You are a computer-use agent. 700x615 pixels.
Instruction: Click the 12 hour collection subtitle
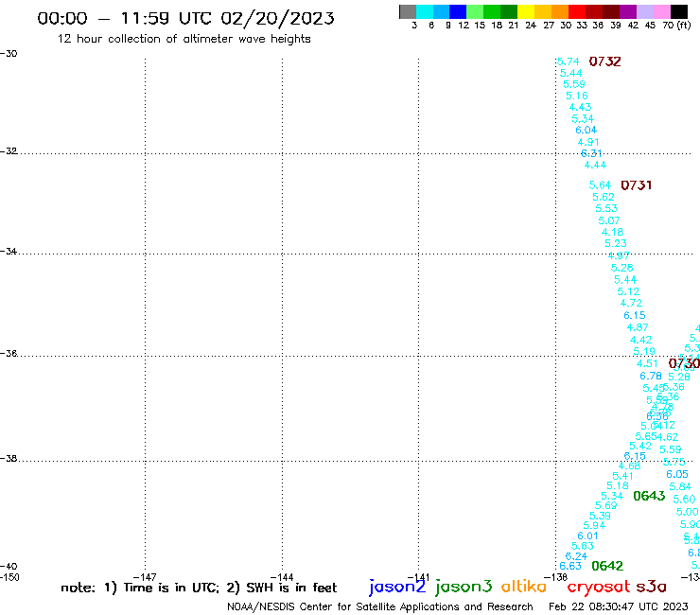coord(184,39)
